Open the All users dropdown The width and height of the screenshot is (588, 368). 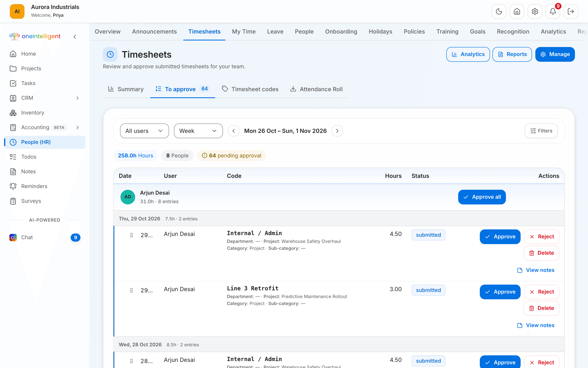click(145, 131)
